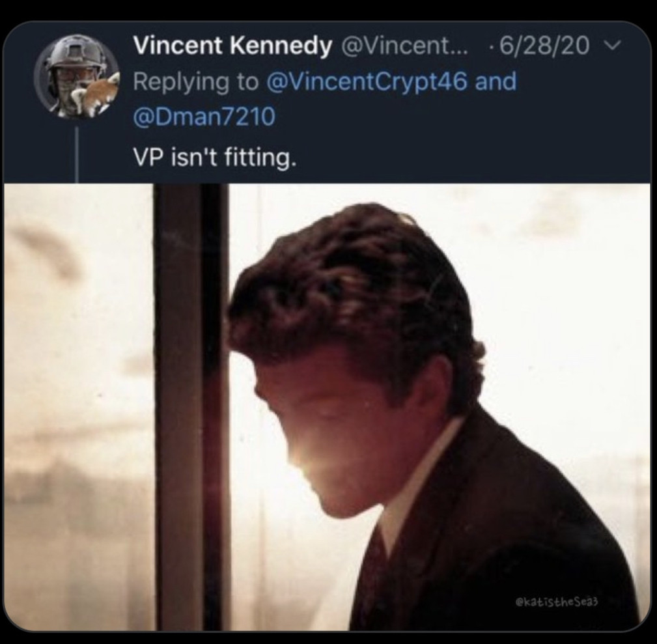Click the word "and" after @VincentCrypt46
Screen dimensions: 657x644
coord(496,82)
